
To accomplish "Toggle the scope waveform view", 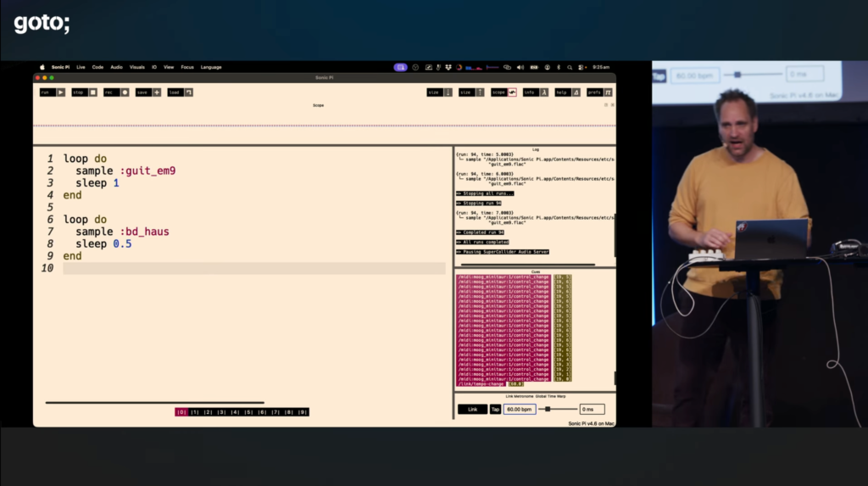I will click(x=512, y=92).
